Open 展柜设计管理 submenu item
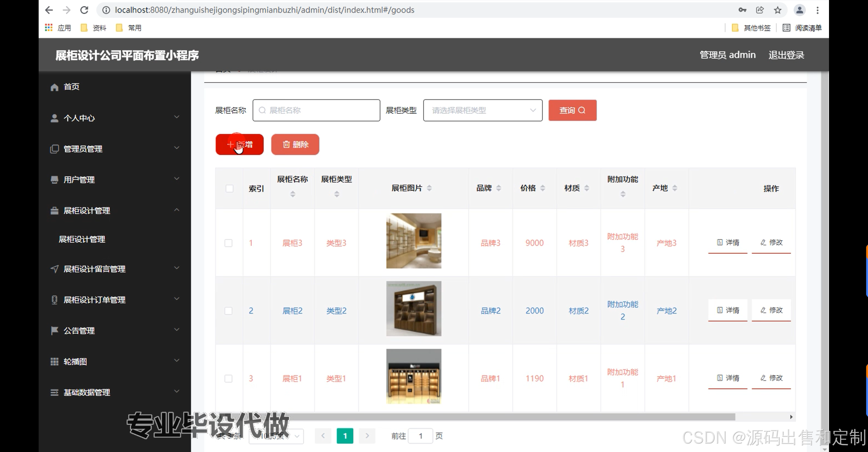This screenshot has height=452, width=868. (82, 239)
